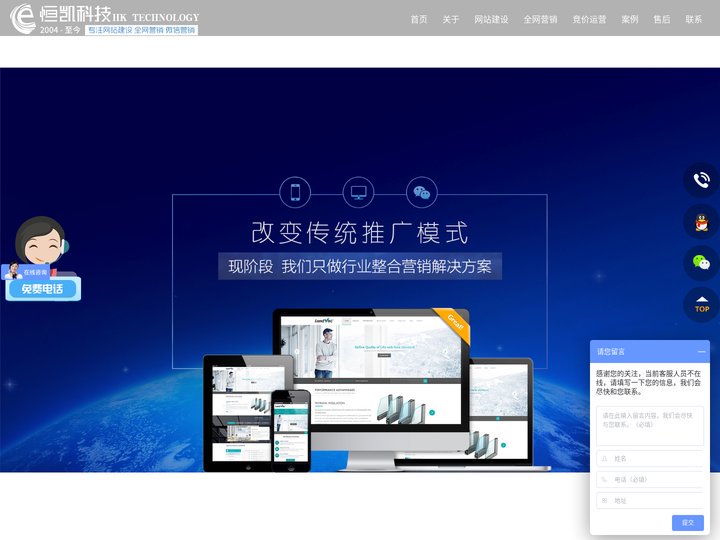
Task: Focus the 电话 phone input field
Action: click(x=650, y=479)
